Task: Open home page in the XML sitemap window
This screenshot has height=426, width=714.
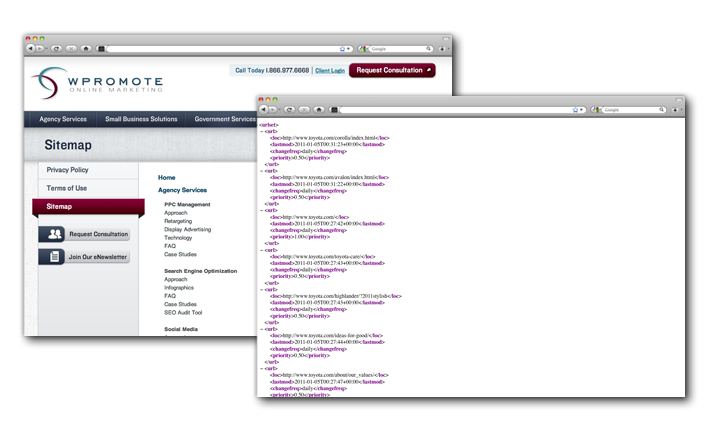Action: 319,109
